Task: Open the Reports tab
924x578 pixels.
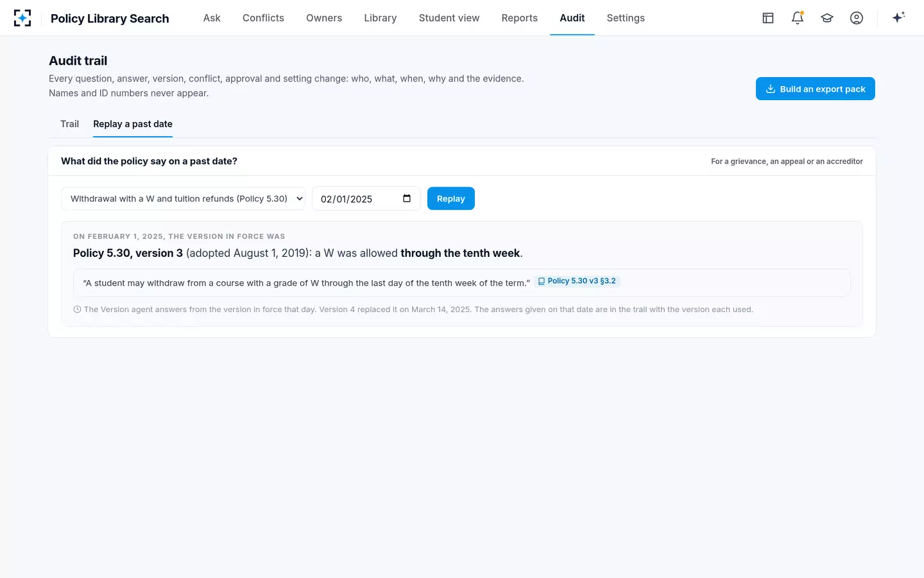Action: pyautogui.click(x=520, y=18)
